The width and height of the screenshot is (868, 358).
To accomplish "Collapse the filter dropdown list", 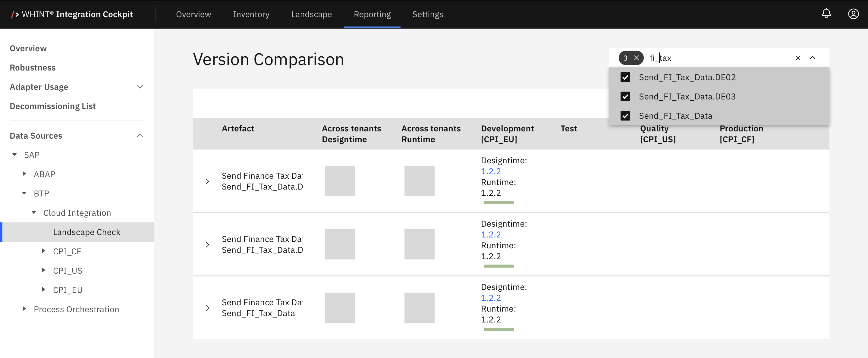I will click(813, 58).
